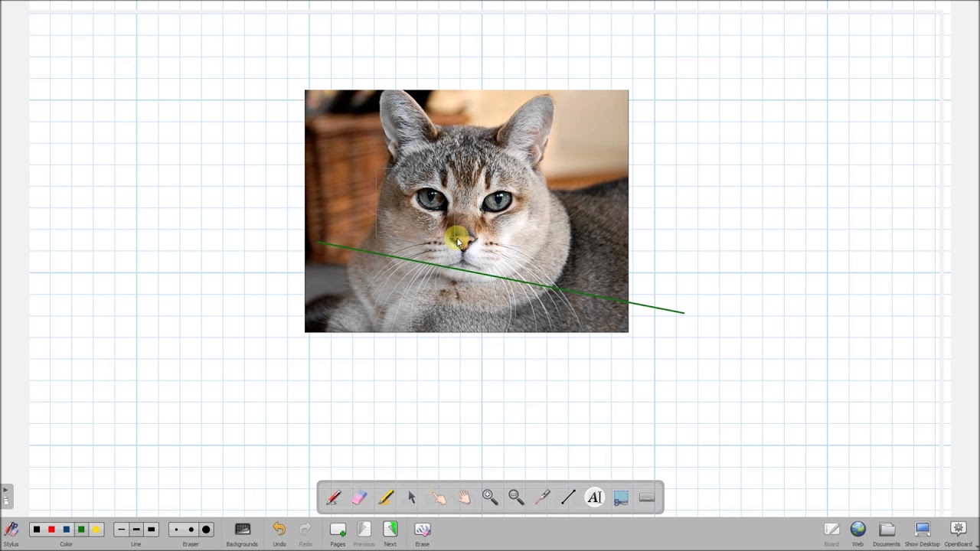Viewport: 980px width, 551px height.
Task: Pick the red pen color
Action: (51, 530)
